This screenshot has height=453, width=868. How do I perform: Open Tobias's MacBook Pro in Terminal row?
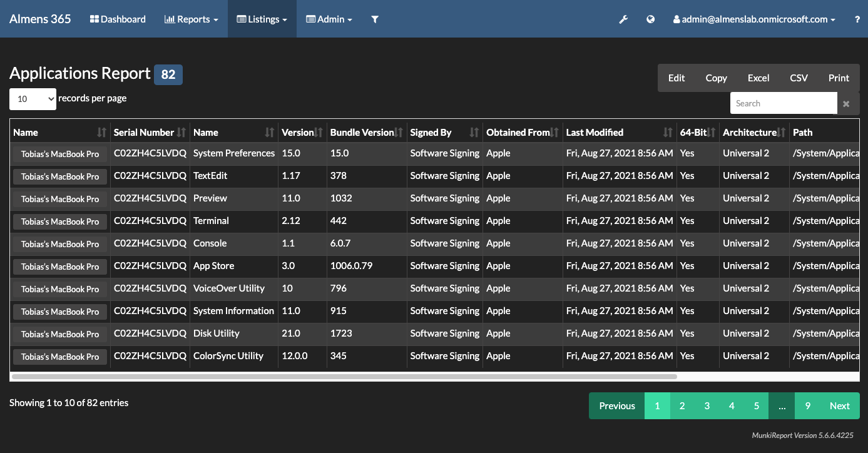point(60,221)
